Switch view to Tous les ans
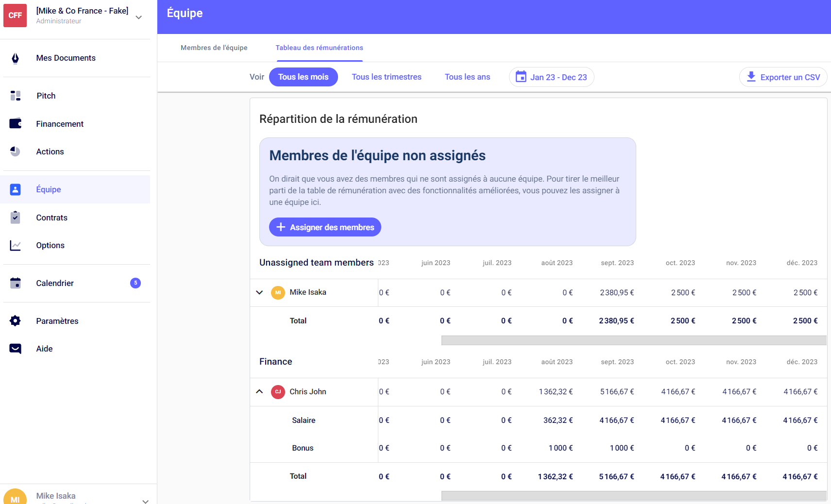Viewport: 831px width, 504px height. (467, 77)
